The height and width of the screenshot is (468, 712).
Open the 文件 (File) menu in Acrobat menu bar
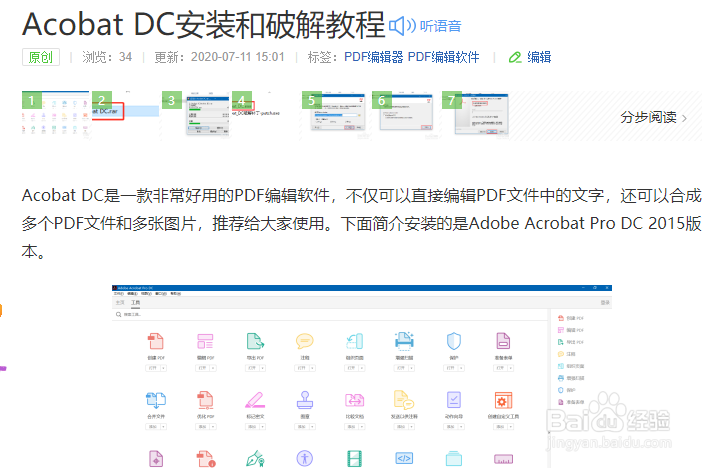(119, 294)
